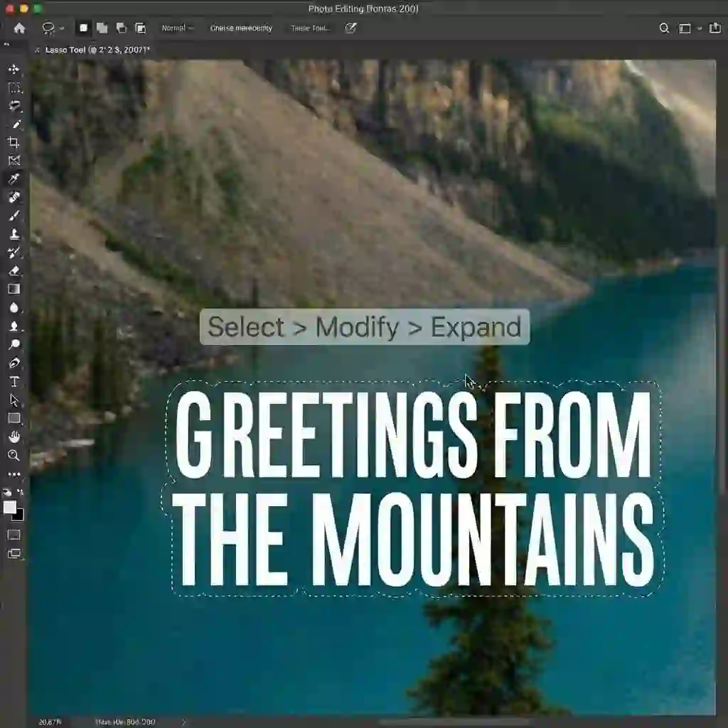Select the Move tool
Screen dimensions: 728x728
pos(13,70)
